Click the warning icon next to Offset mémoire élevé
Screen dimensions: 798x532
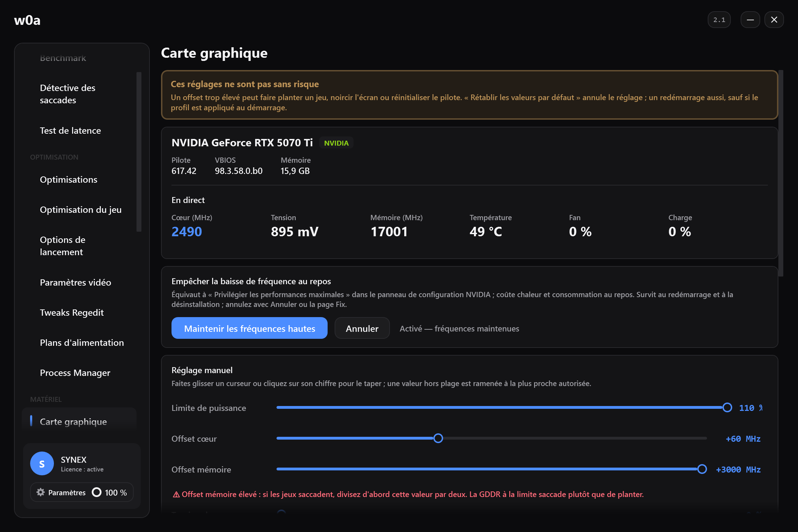click(176, 494)
